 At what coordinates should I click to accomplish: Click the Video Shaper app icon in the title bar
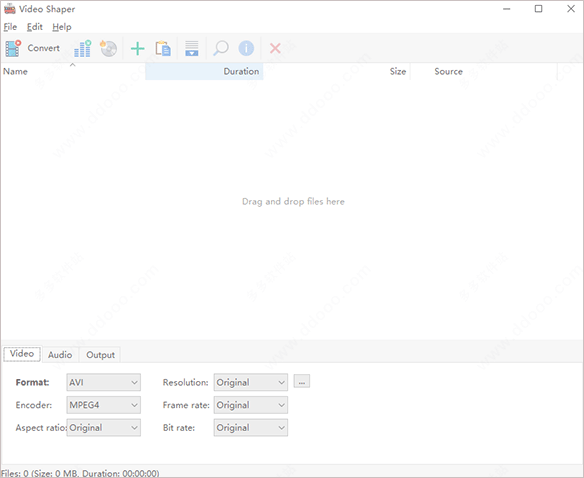(x=10, y=9)
